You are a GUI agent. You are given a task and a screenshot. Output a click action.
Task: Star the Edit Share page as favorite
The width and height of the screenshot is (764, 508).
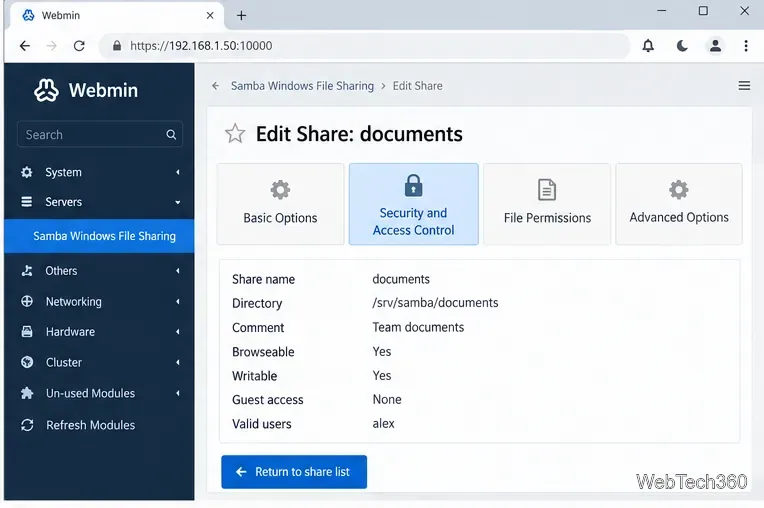235,133
